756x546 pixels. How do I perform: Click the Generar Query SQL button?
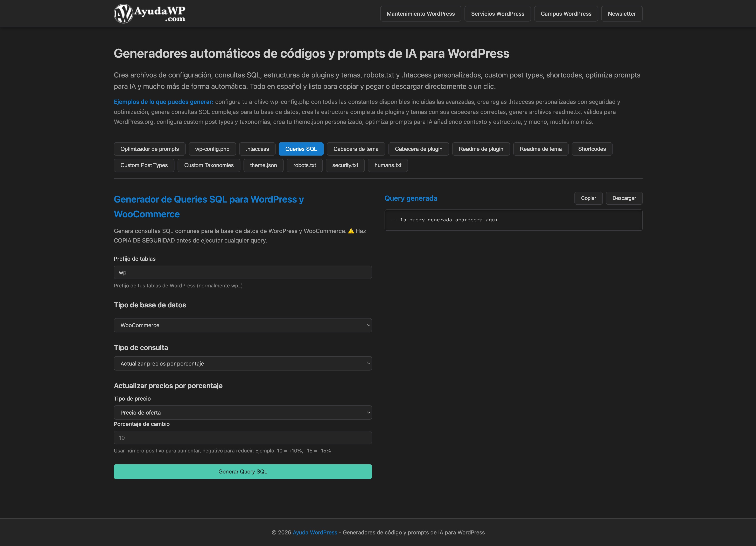point(242,472)
